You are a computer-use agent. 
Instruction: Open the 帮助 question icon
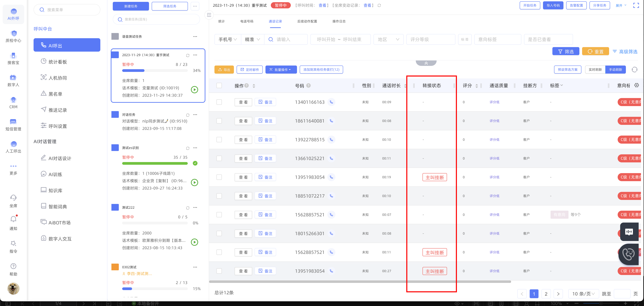13,266
